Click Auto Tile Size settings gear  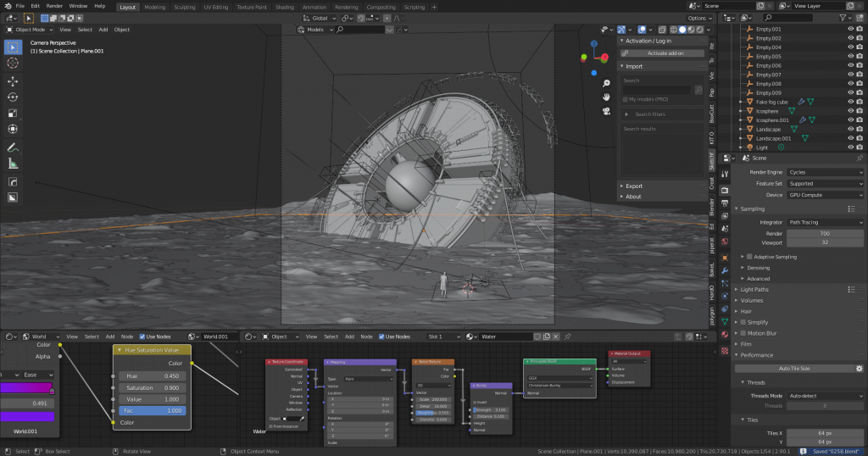860,369
